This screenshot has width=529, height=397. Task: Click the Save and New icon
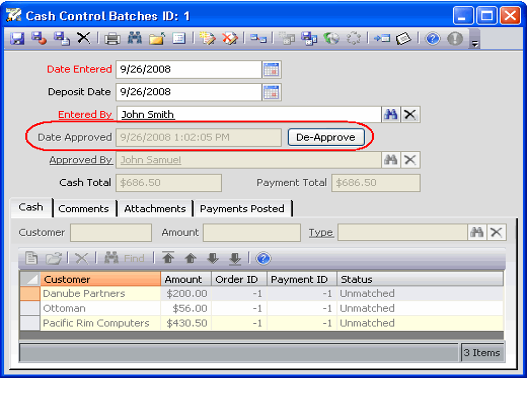pos(62,38)
